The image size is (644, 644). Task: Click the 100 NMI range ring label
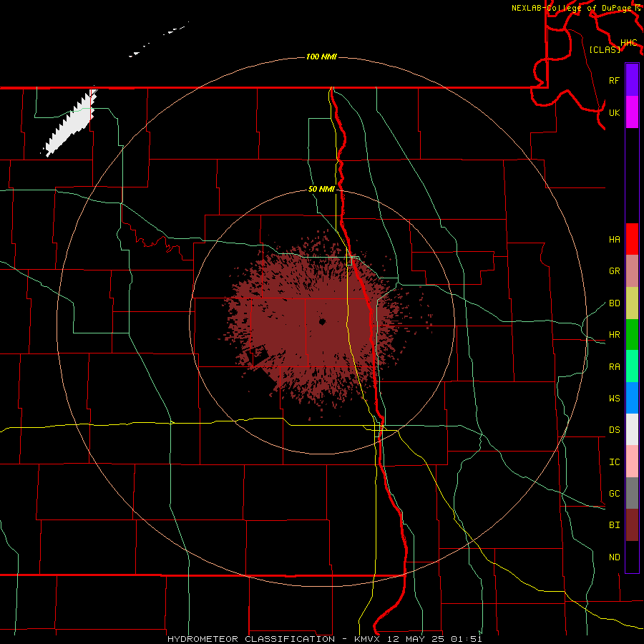click(321, 57)
